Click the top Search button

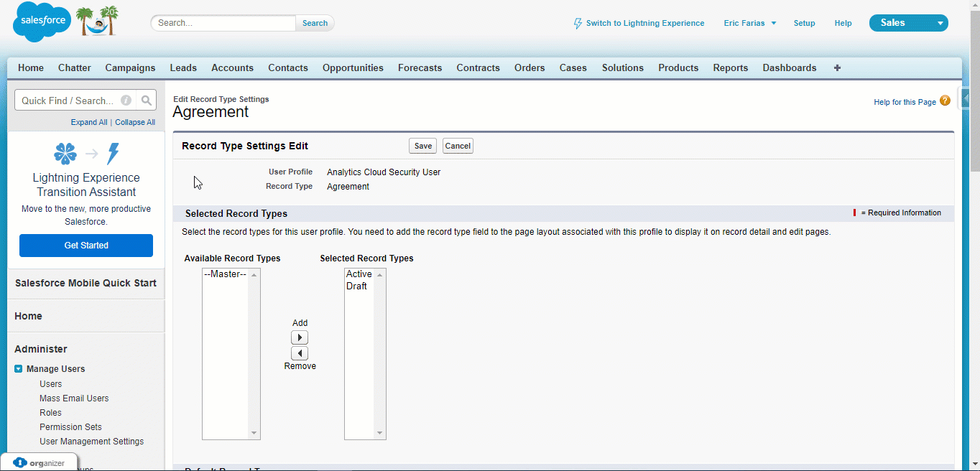pos(315,23)
